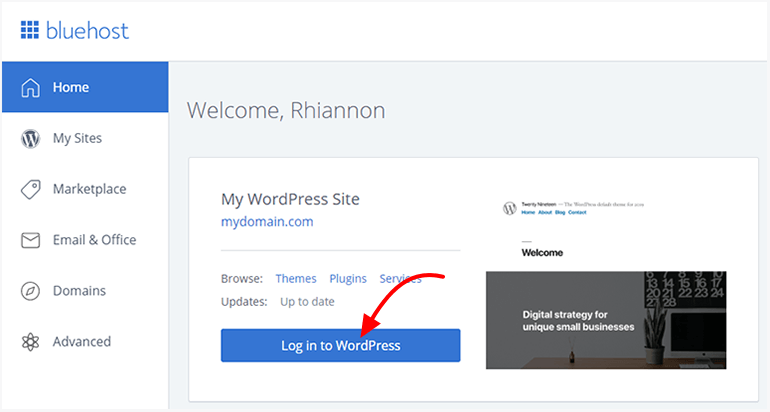Click the Marketplace tag icon
The height and width of the screenshot is (412, 770).
coord(30,189)
